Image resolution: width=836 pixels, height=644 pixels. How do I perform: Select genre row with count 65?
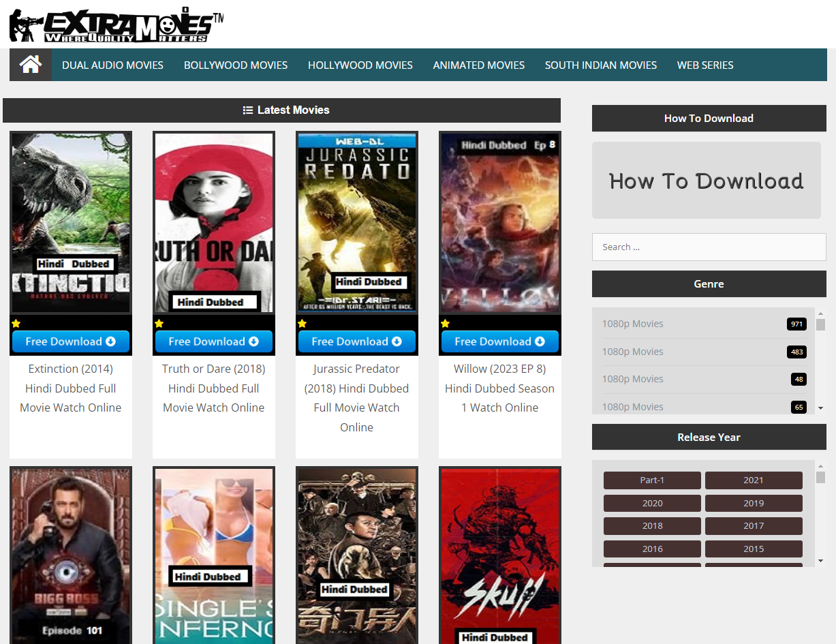[x=704, y=406]
